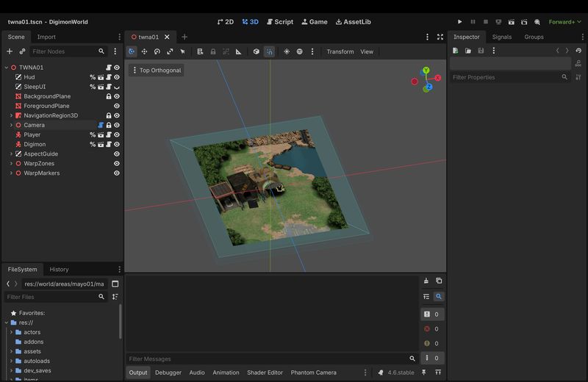Focus the Filter Nodes search field
Viewport: 588px width, 382px height.
click(68, 51)
